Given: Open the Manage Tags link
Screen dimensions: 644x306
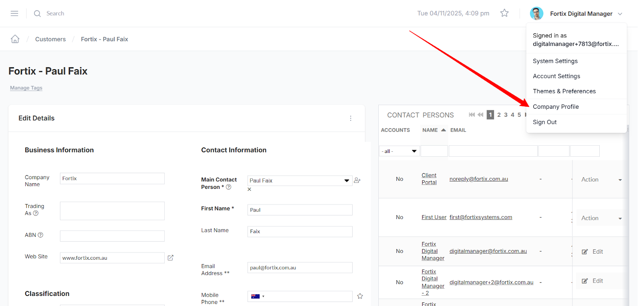Looking at the screenshot, I should tap(26, 88).
